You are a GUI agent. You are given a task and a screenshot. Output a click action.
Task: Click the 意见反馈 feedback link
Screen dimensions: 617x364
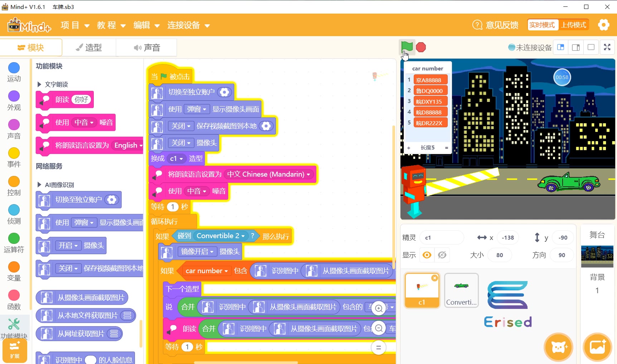[x=496, y=25]
